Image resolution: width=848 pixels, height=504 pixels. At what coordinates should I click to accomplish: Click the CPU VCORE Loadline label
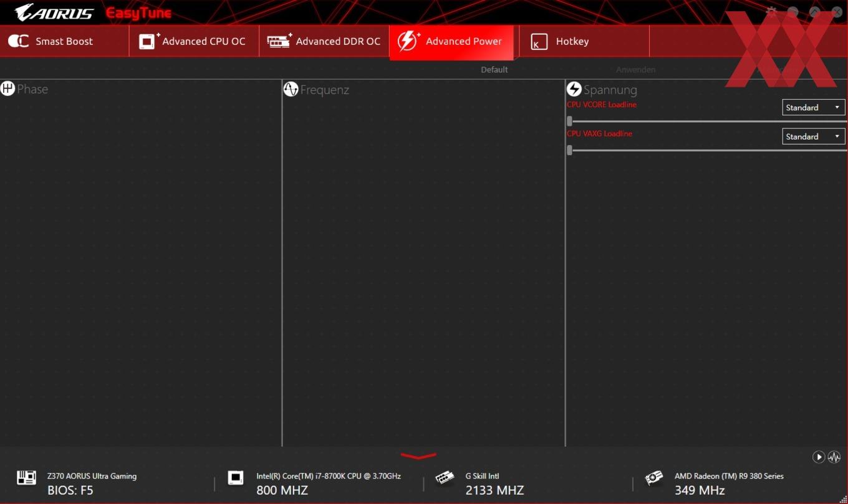[x=601, y=105]
